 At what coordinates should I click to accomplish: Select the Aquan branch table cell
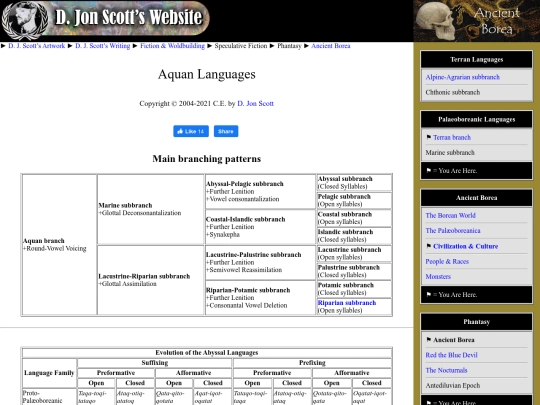tap(59, 245)
